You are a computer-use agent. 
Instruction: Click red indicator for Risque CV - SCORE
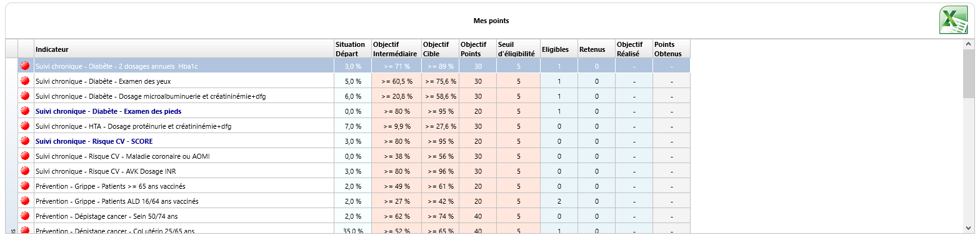[26, 141]
